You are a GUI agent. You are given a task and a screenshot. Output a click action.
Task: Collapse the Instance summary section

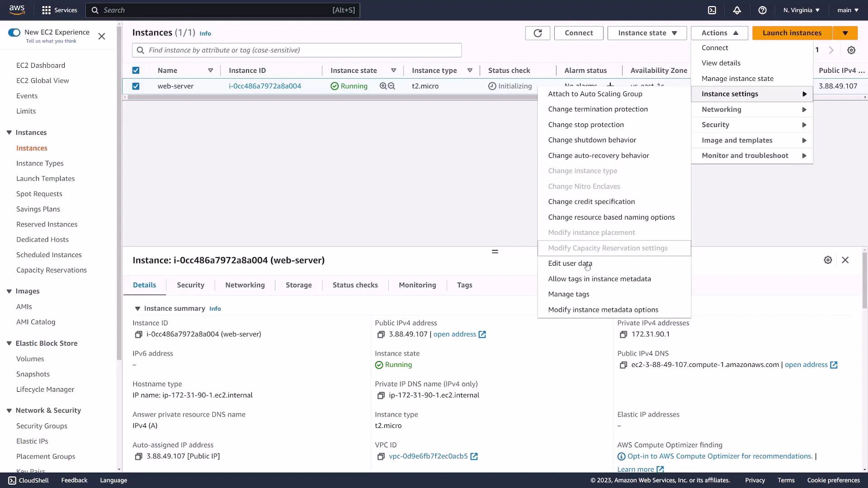click(138, 309)
